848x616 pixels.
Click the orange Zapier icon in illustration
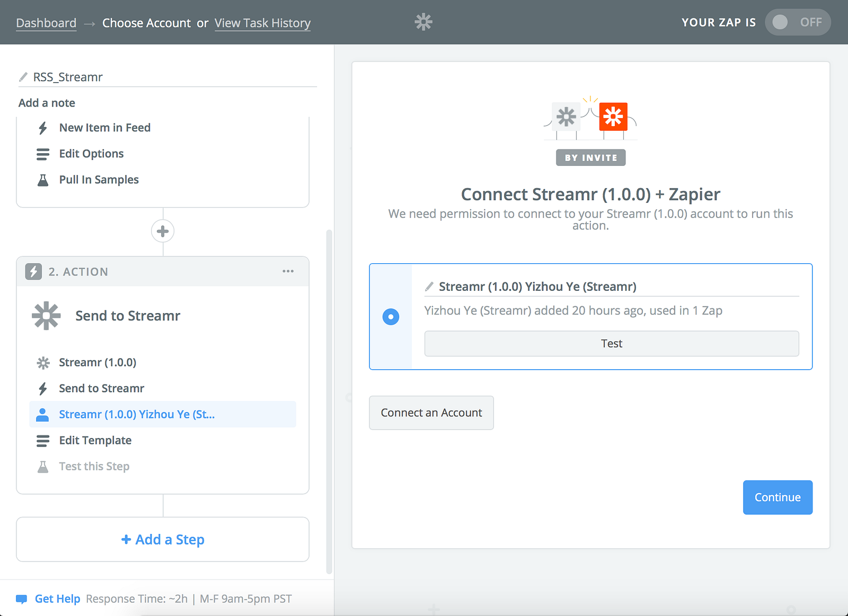click(x=613, y=117)
